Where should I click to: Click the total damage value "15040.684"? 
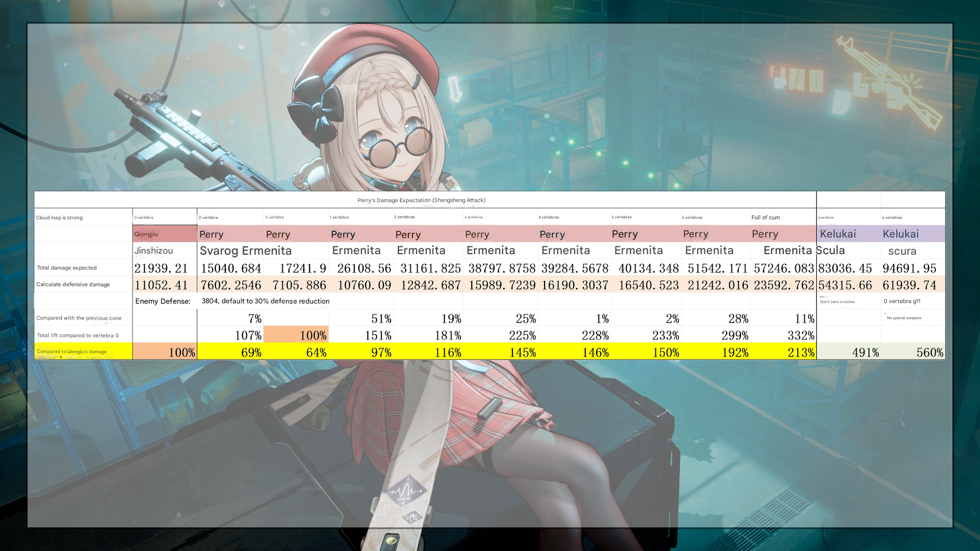coord(231,268)
